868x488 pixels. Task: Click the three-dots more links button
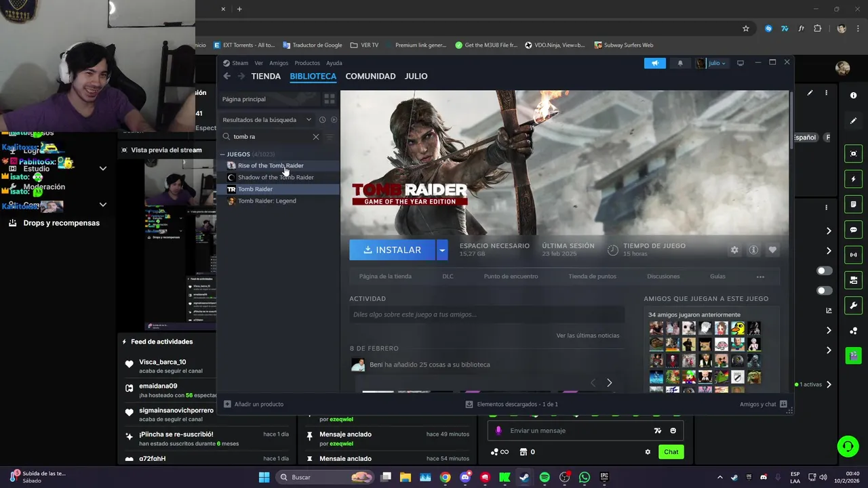[x=760, y=277]
